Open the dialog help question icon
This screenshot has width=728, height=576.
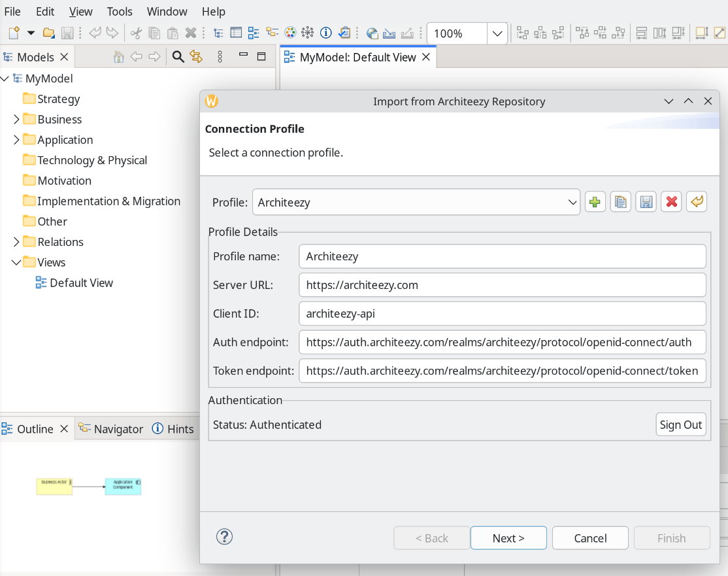[x=224, y=537]
